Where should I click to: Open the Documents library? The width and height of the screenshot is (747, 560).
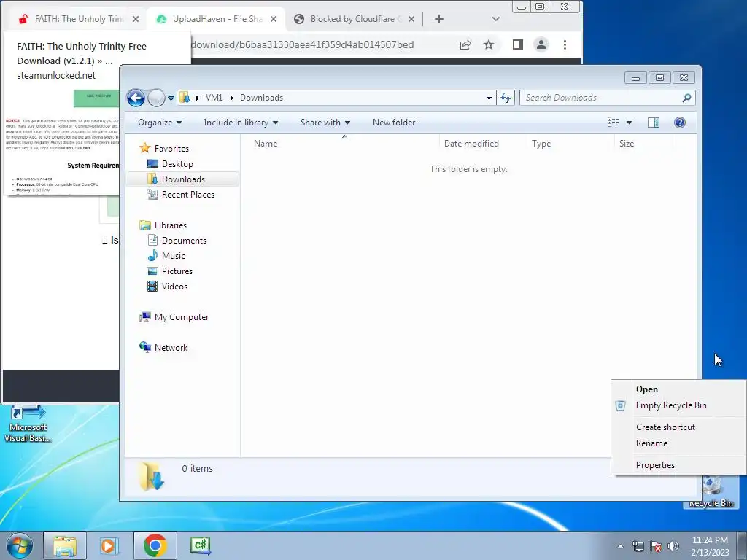coord(184,241)
